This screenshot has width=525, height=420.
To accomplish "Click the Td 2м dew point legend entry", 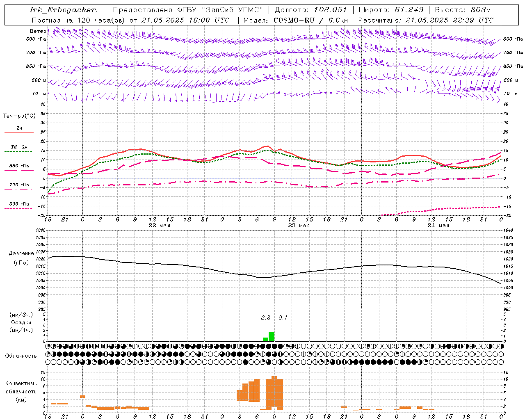I will pos(19,147).
